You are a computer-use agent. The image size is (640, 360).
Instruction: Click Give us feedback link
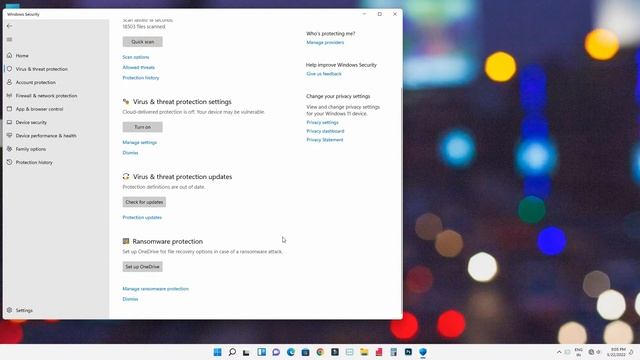coord(324,74)
